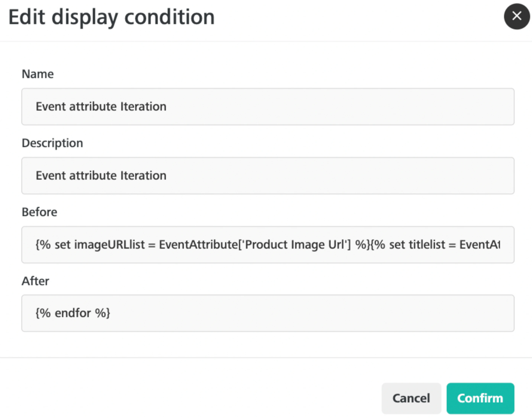The width and height of the screenshot is (532, 418).
Task: Close the Edit display condition dialog
Action: 517,16
